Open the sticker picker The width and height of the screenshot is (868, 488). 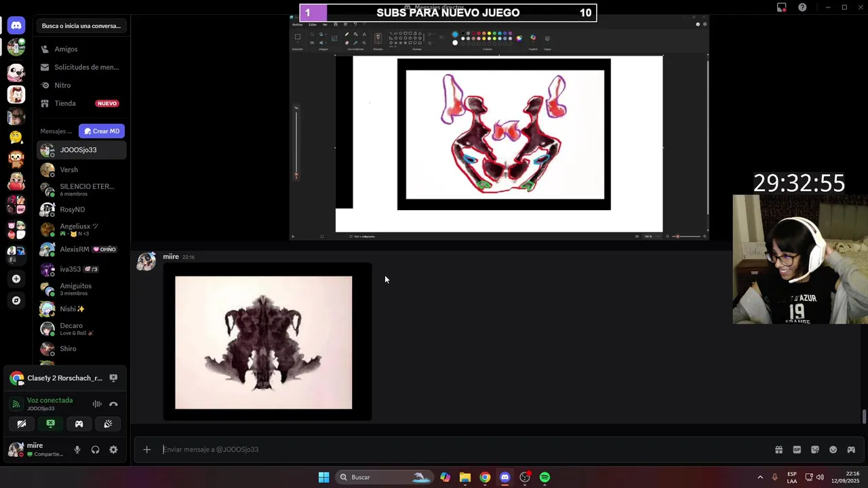coord(815,449)
